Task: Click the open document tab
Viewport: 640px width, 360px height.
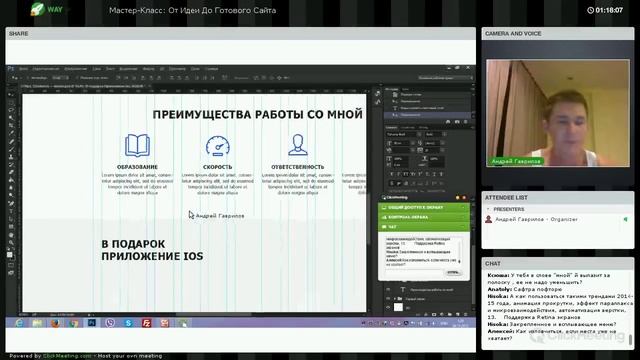Action: 86,86
